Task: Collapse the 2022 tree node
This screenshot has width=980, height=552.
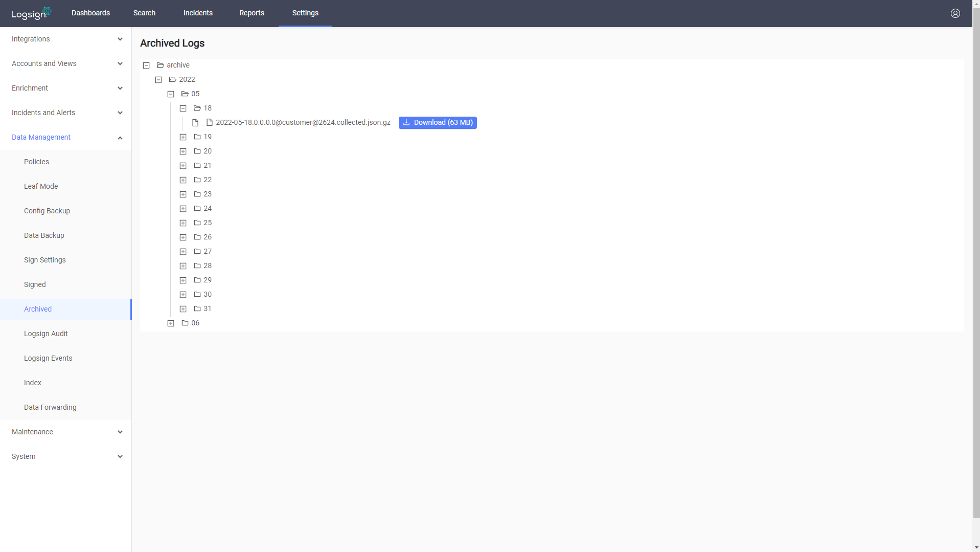Action: 158,79
